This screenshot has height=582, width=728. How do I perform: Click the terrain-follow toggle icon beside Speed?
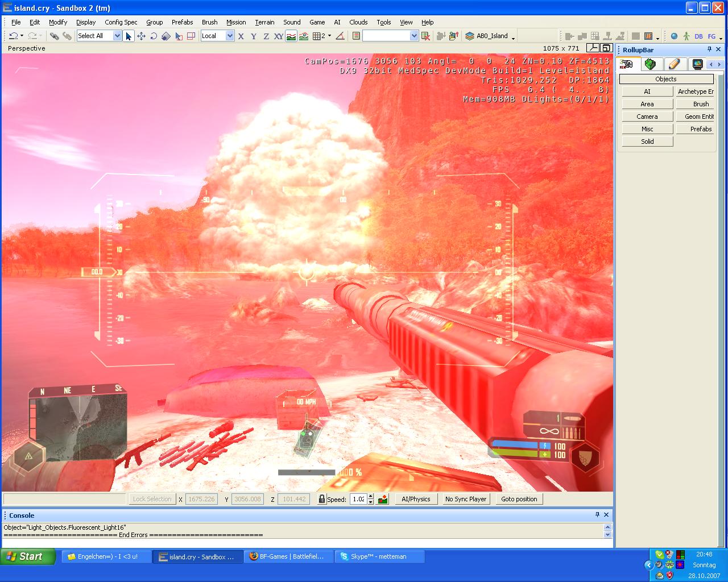click(383, 499)
